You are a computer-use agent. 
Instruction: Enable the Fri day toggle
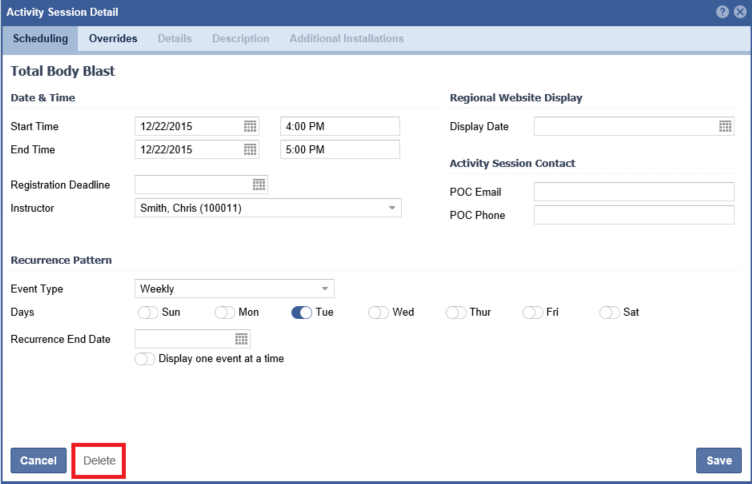532,312
